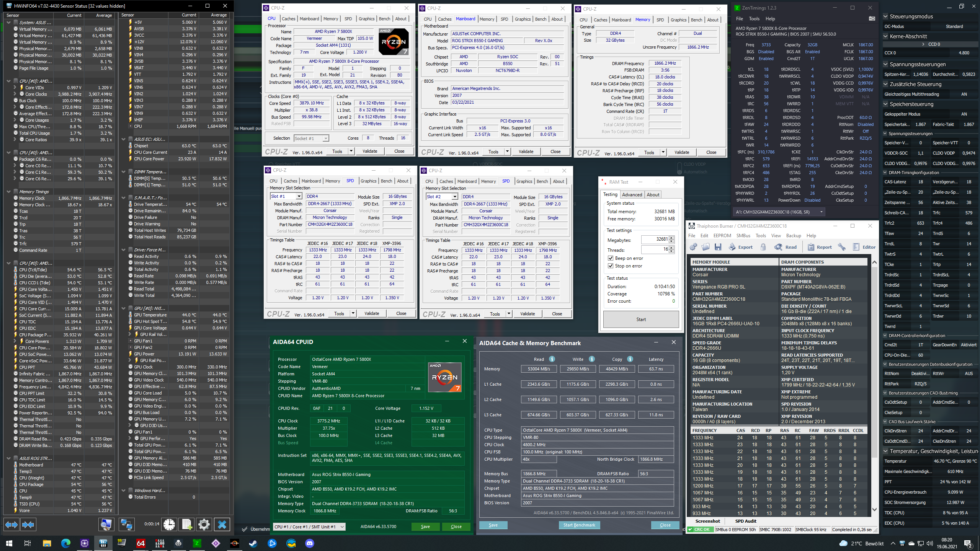This screenshot has height=551, width=980.
Task: Click Close in CPU-Z Memory window
Action: point(711,152)
